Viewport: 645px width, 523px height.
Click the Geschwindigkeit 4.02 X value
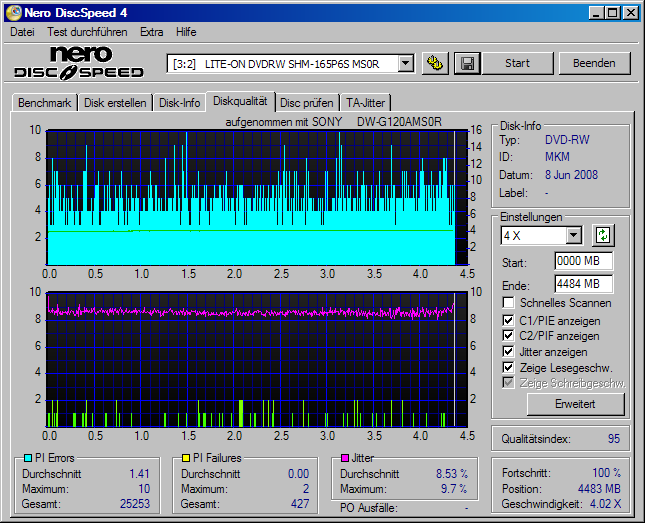click(x=606, y=504)
